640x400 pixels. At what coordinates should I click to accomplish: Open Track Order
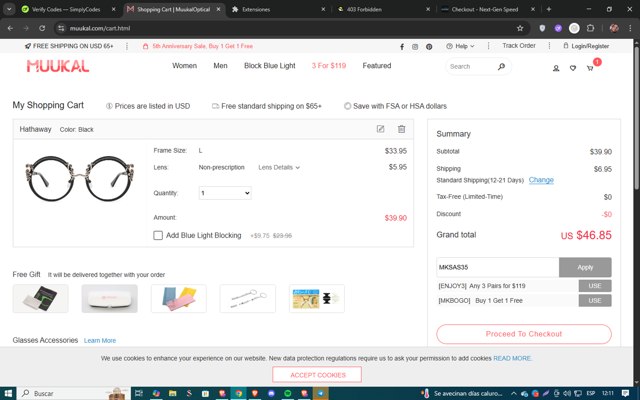(519, 46)
